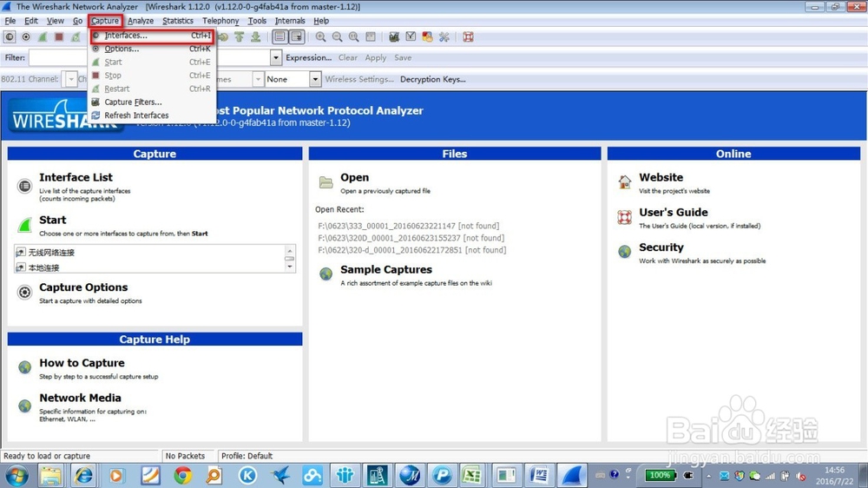Click the interface list scroll down arrow

290,267
